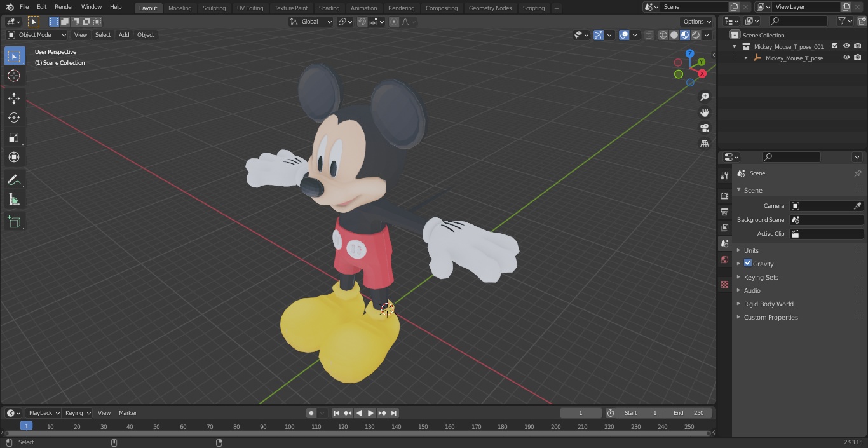Viewport: 868px width, 448px height.
Task: Click the outliner filter funnel icon
Action: (842, 21)
